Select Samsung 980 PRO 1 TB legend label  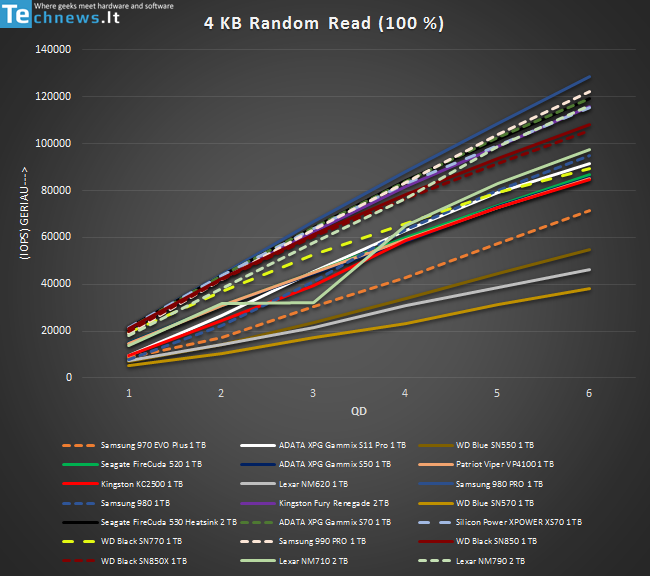500,484
